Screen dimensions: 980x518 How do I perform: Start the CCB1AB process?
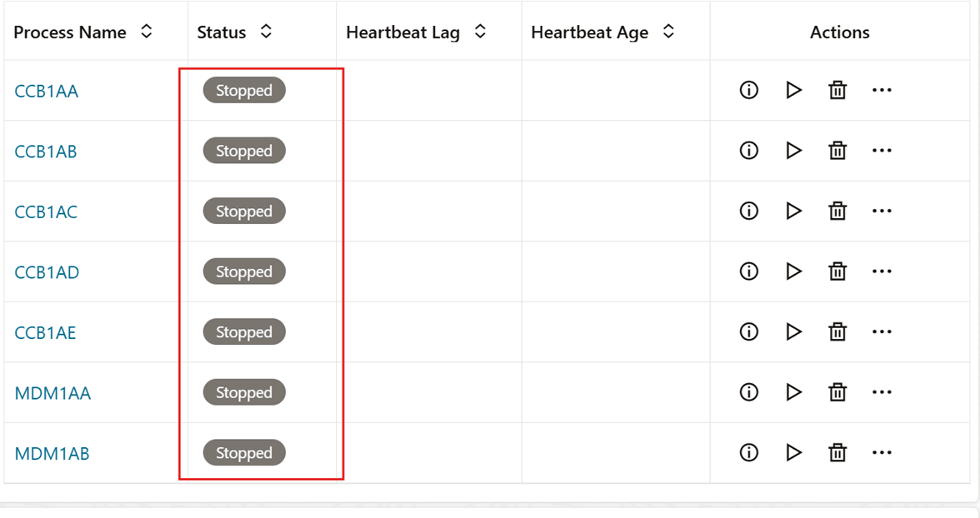pos(793,151)
